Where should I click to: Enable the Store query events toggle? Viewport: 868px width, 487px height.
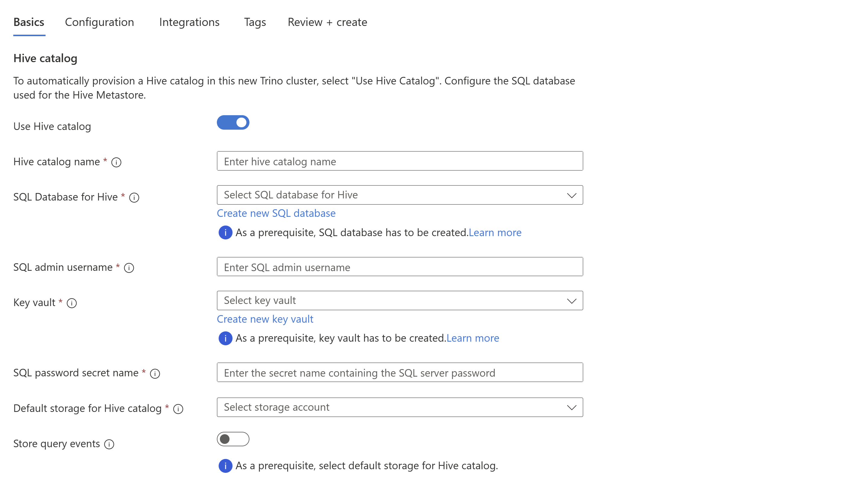tap(233, 439)
